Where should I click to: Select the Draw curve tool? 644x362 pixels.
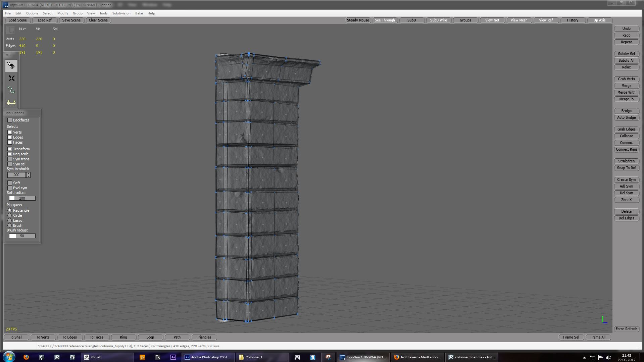tap(11, 90)
